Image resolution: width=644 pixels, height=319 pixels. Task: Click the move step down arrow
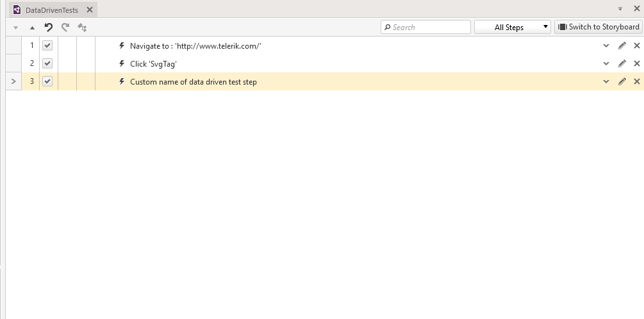(16, 28)
